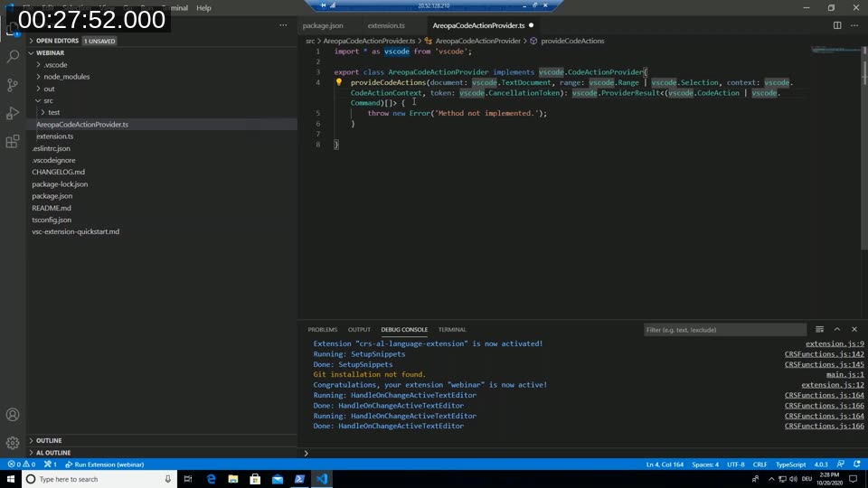Screen dimensions: 868x488
Task: Switch to the package.json editor tab
Action: tap(323, 25)
